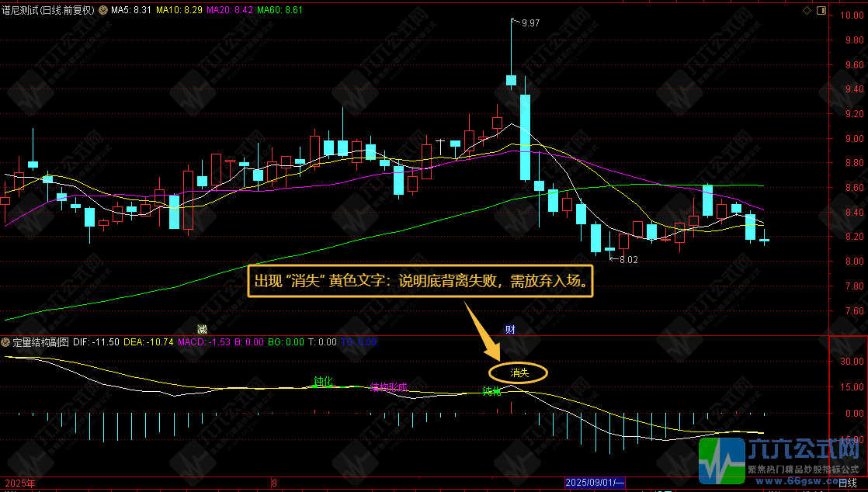The image size is (868, 492).
Task: Click the magenta MA20: 8.42 color label
Action: pos(230,10)
